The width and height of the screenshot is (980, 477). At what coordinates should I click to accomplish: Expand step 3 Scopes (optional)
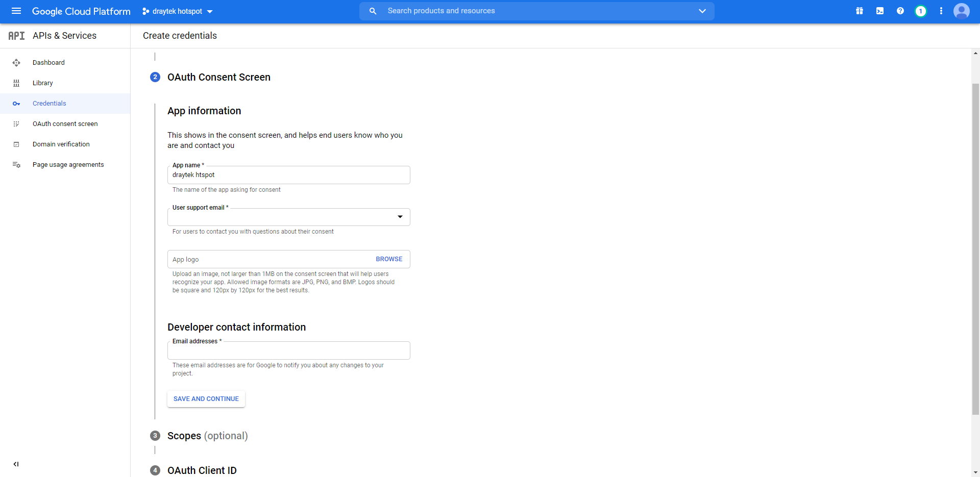(x=208, y=436)
